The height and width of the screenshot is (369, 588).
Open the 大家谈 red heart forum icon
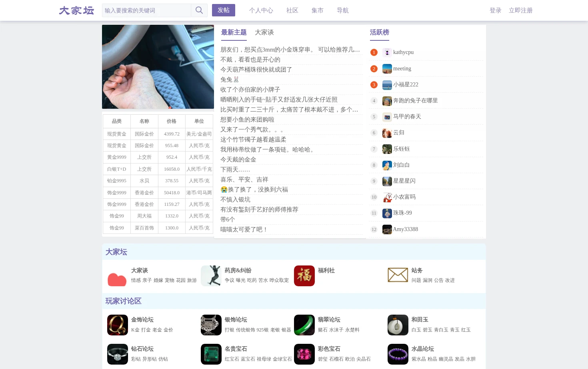117,276
